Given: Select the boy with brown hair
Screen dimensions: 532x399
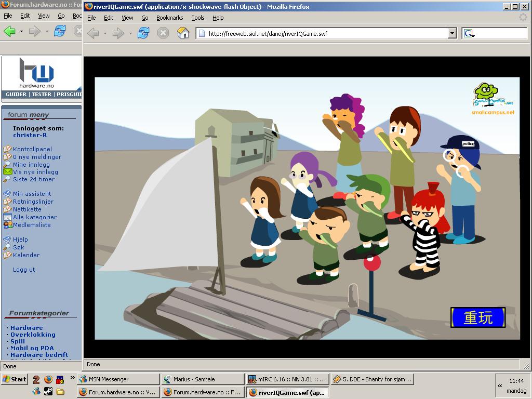Looking at the screenshot, I should click(x=324, y=244).
